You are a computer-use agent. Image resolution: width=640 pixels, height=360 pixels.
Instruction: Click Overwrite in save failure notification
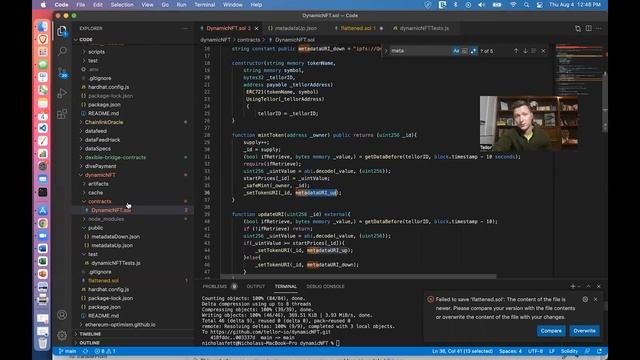pyautogui.click(x=584, y=331)
